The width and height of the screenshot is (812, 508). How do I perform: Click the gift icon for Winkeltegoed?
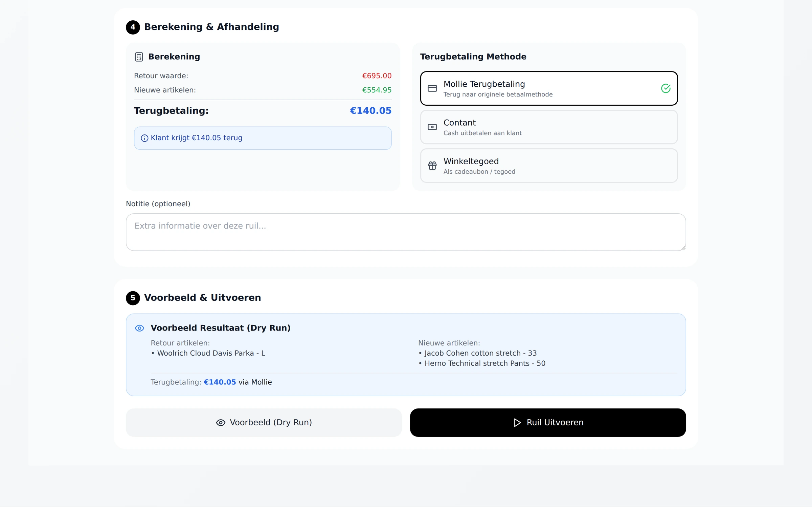point(432,166)
